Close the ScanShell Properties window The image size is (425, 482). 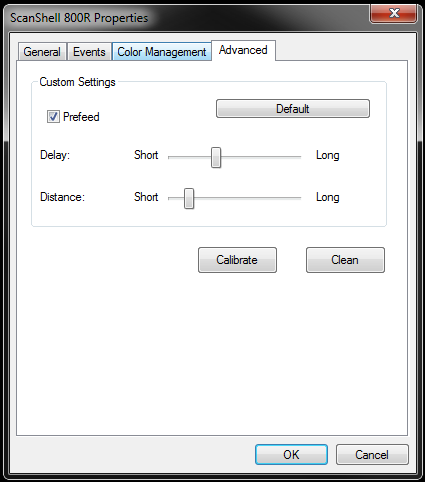(x=394, y=13)
